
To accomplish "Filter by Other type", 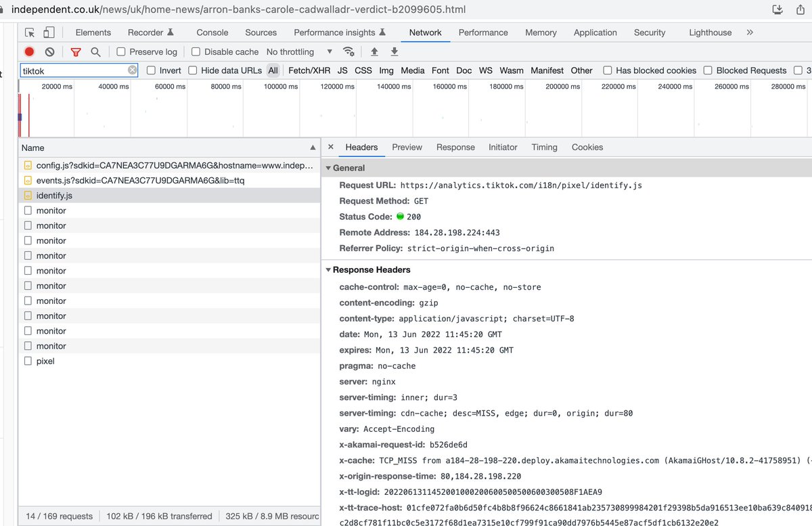I will (582, 70).
